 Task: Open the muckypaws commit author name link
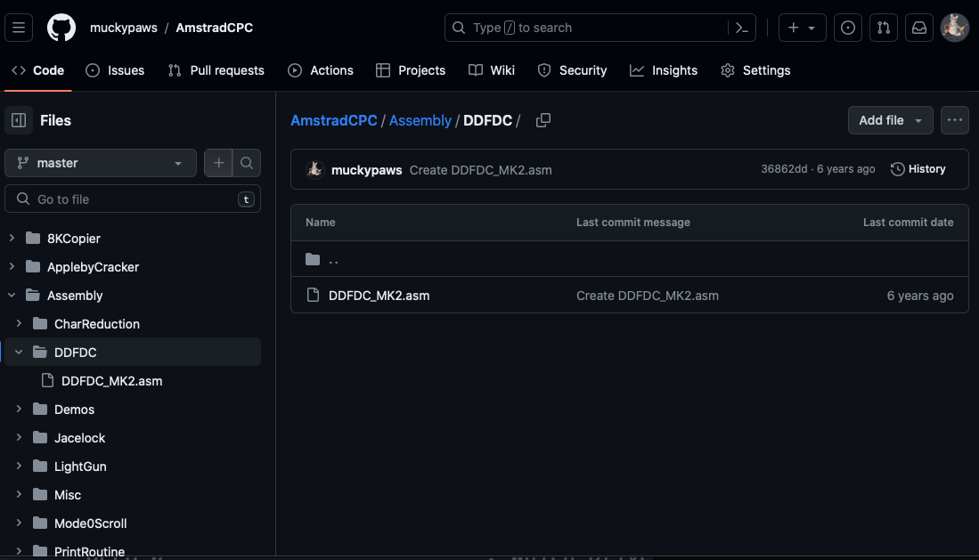point(366,170)
